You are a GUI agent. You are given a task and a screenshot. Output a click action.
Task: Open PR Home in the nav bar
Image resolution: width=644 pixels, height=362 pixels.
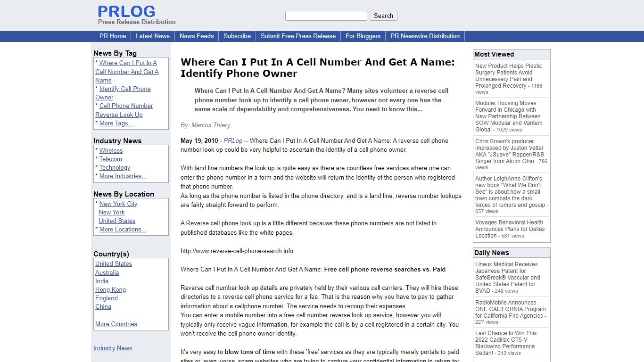click(x=113, y=36)
